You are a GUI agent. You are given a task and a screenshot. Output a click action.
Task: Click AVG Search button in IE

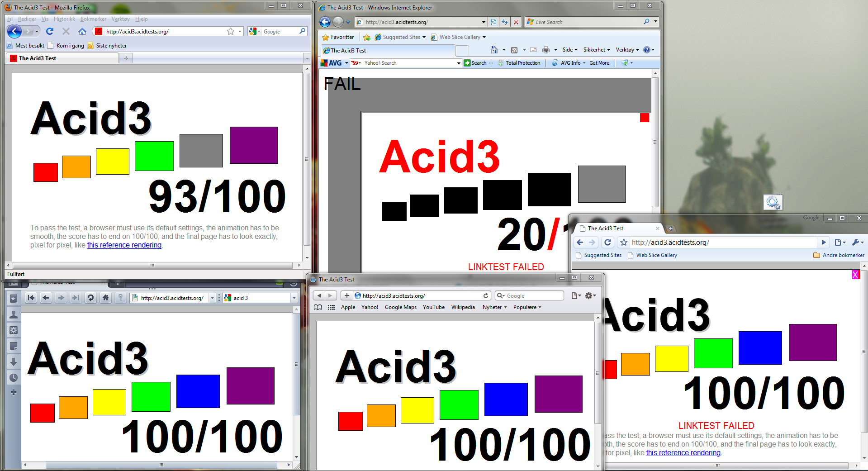475,63
